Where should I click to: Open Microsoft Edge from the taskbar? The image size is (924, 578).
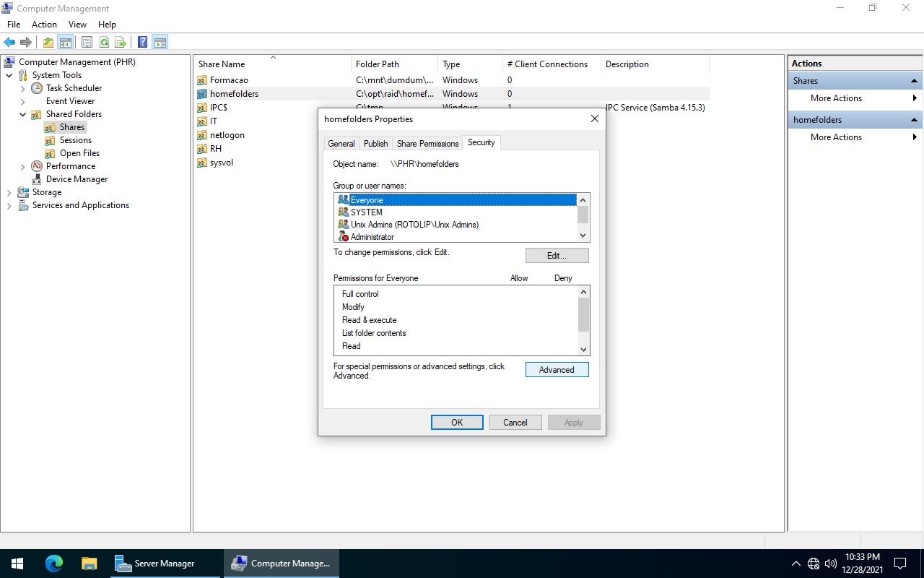(54, 564)
